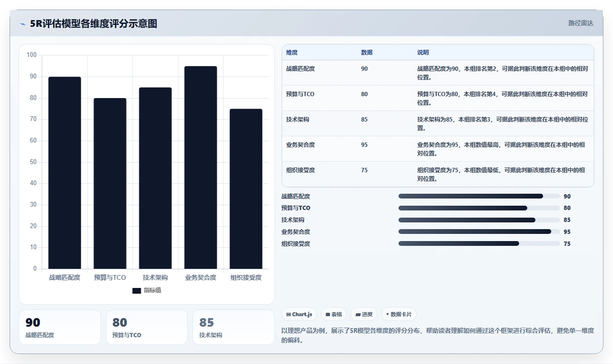The width and height of the screenshot is (613, 364).
Task: Click the 预算与TCO x-axis label
Action: pos(110,277)
